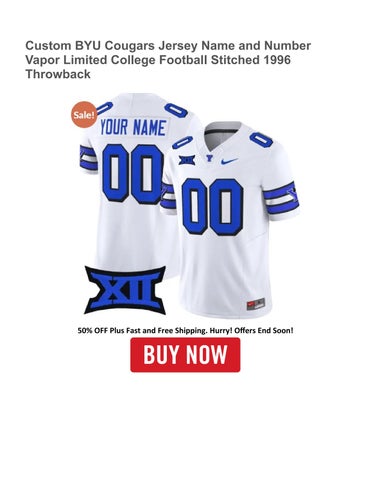Click the YOUR NAME nameplate on the jersey back
Screen dimensions: 371x480
click(133, 127)
